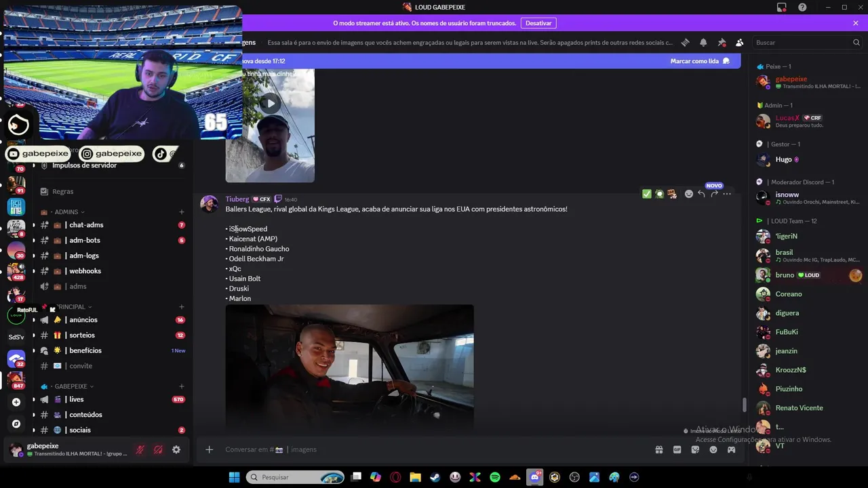Viewport: 868px width, 488px height.
Task: Open the anúncios channel
Action: point(112,320)
